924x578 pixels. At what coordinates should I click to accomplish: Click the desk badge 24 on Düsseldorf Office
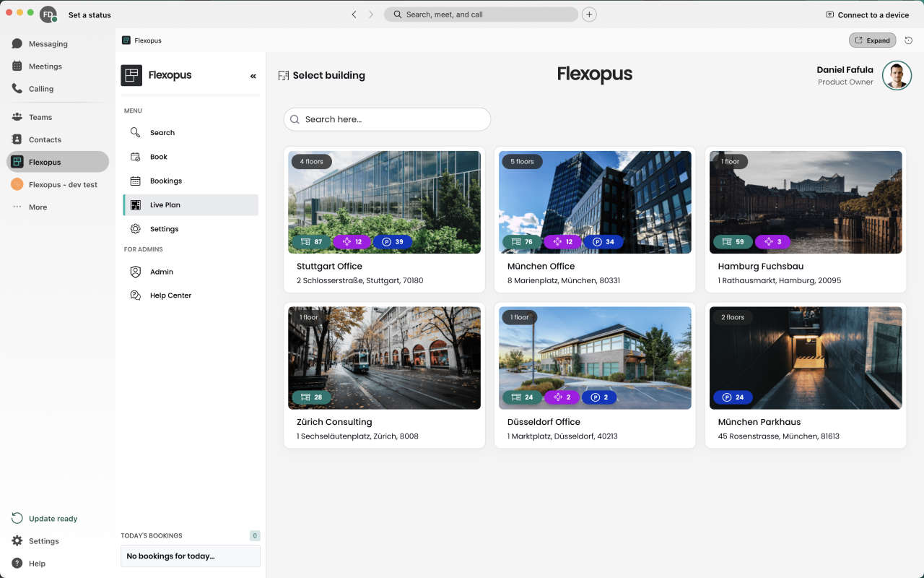pyautogui.click(x=522, y=397)
